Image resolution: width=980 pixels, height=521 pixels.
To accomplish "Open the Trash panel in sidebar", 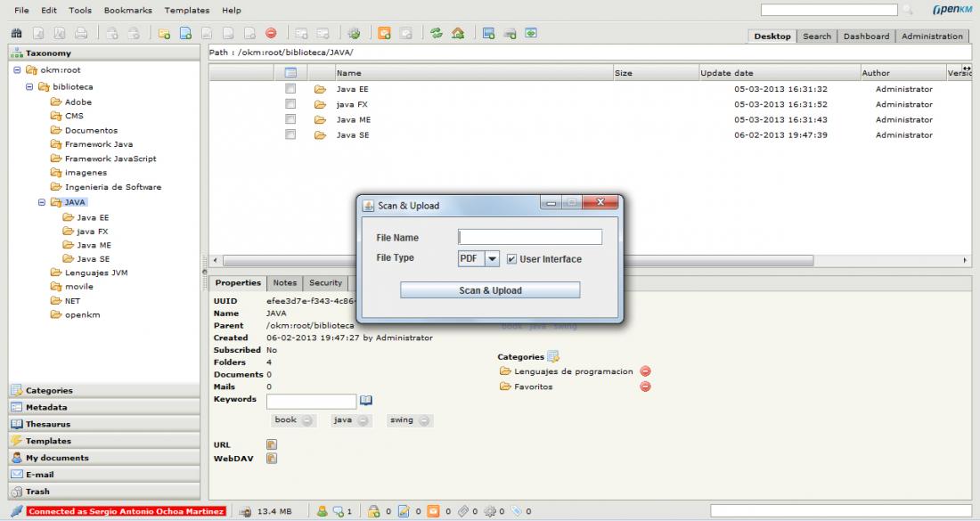I will pyautogui.click(x=37, y=492).
